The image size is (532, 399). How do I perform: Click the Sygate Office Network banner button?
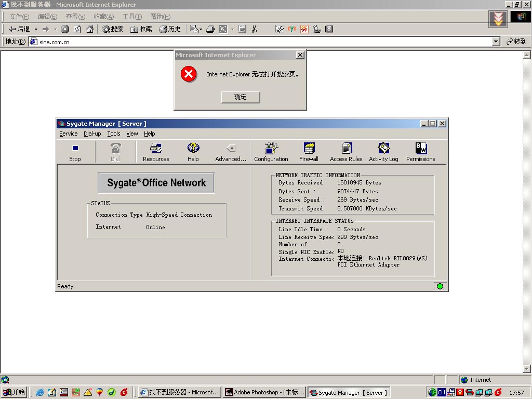[156, 183]
